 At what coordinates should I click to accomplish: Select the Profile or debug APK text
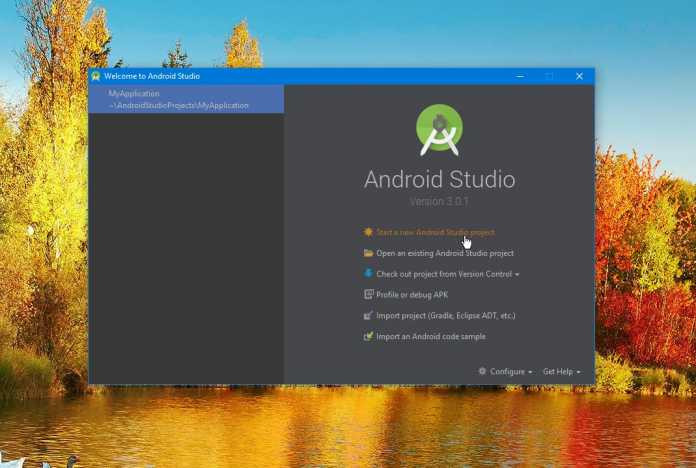pos(412,294)
